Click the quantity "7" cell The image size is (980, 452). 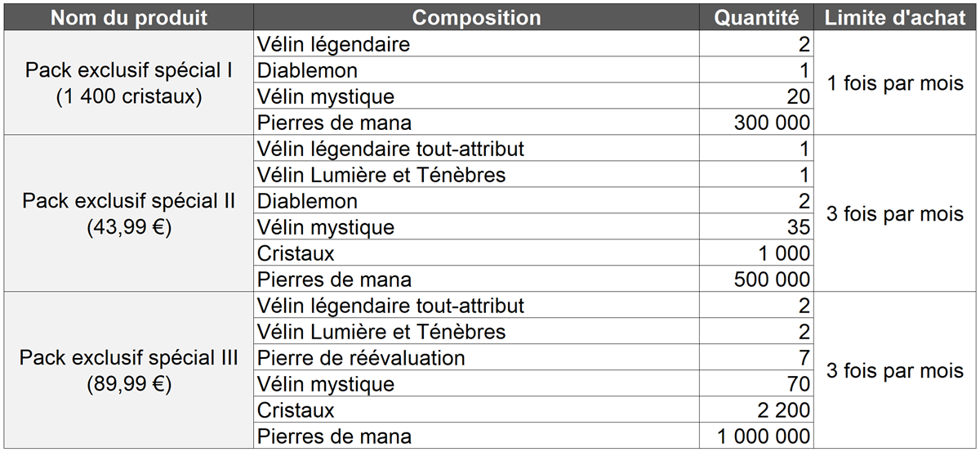tap(804, 358)
